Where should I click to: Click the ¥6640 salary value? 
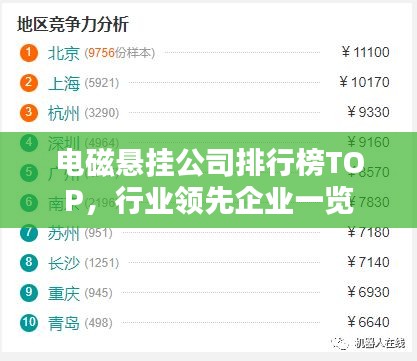tap(368, 322)
